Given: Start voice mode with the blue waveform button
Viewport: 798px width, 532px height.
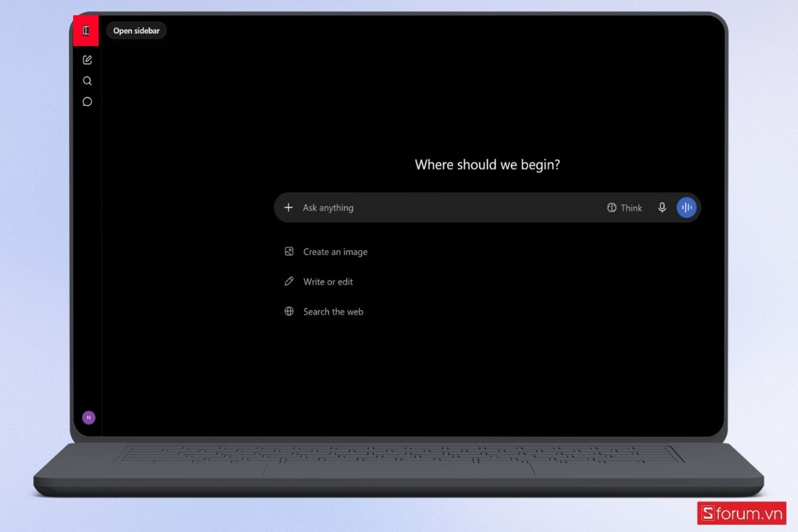Looking at the screenshot, I should point(686,207).
